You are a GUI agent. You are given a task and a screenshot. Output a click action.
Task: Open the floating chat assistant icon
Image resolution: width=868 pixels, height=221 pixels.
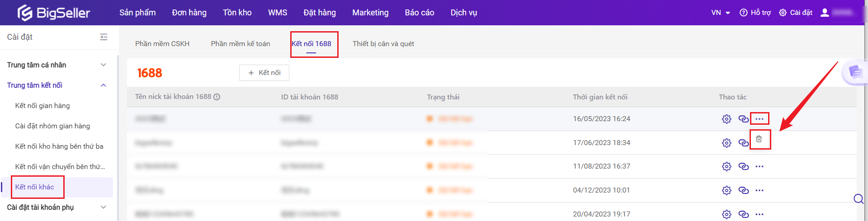pyautogui.click(x=856, y=72)
